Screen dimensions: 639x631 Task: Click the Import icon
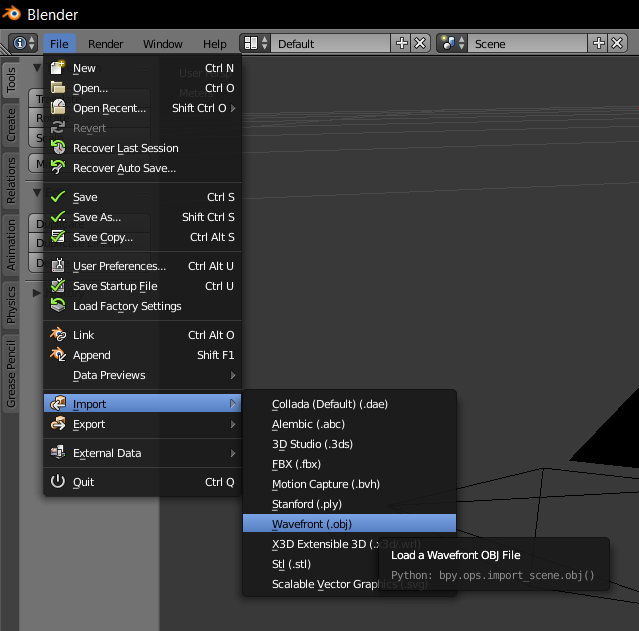coord(57,404)
